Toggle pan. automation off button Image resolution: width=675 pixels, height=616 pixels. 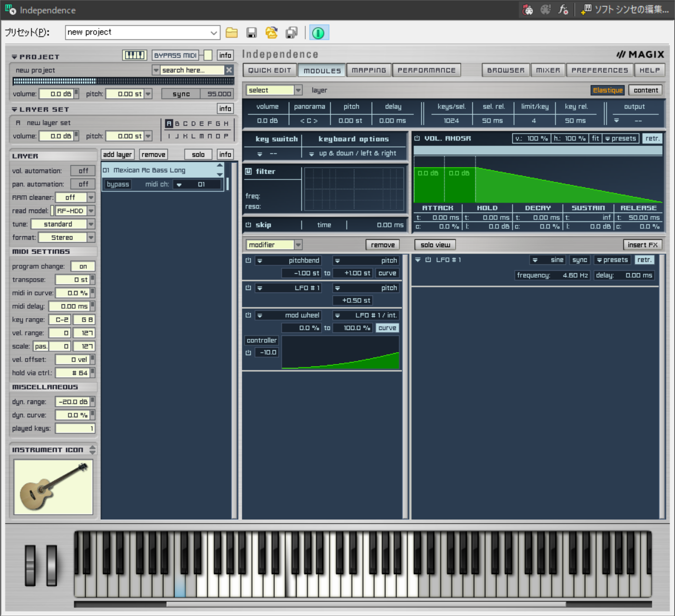click(x=83, y=184)
